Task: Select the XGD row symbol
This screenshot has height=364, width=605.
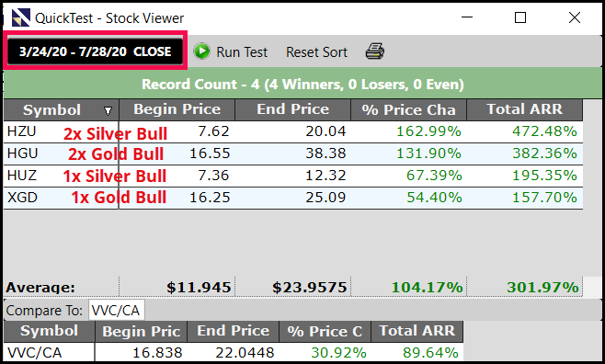Action: [22, 198]
